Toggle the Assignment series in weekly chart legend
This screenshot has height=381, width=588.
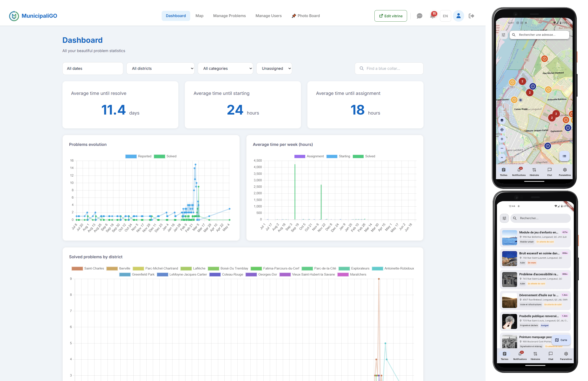pos(309,156)
